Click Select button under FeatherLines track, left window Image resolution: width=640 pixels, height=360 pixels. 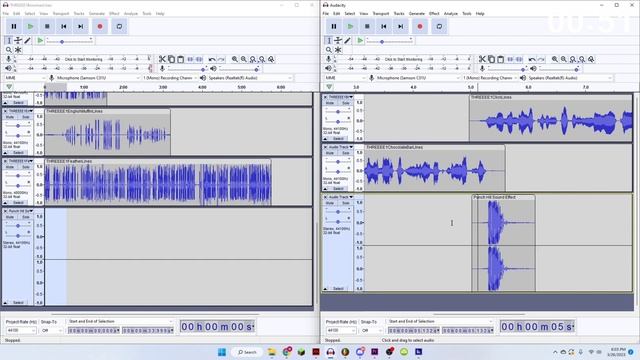click(x=18, y=202)
